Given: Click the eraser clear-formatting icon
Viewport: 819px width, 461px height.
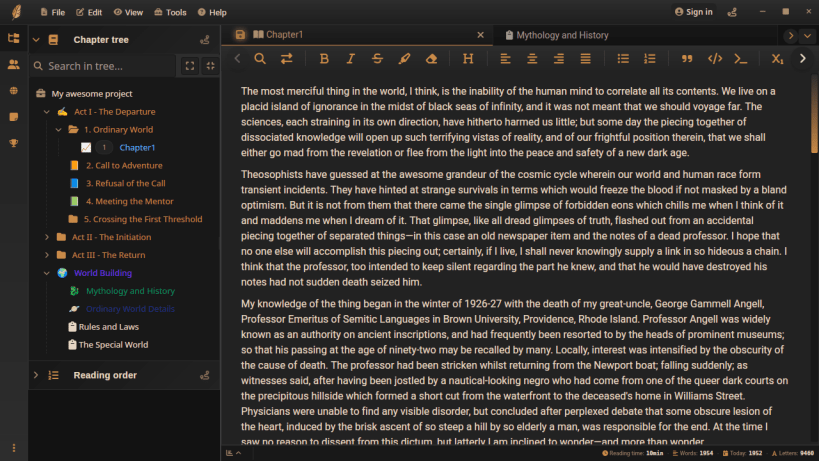Looking at the screenshot, I should 431,58.
